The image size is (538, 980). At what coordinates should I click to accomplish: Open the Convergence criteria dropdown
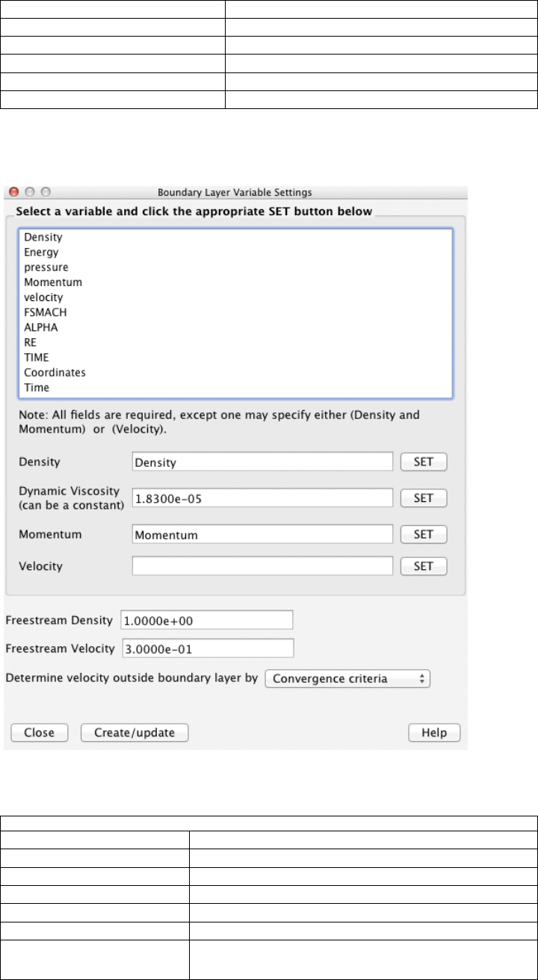tap(347, 679)
